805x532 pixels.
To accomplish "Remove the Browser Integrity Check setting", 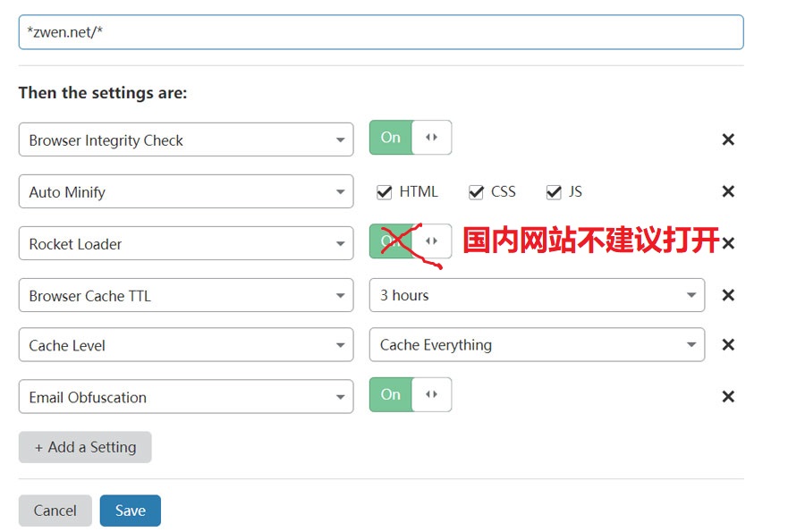I will [x=728, y=139].
